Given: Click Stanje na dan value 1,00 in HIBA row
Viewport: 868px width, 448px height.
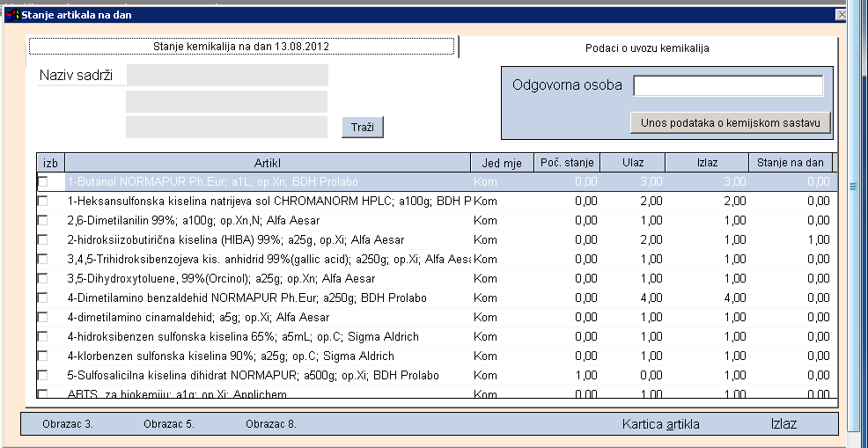Looking at the screenshot, I should (818, 239).
